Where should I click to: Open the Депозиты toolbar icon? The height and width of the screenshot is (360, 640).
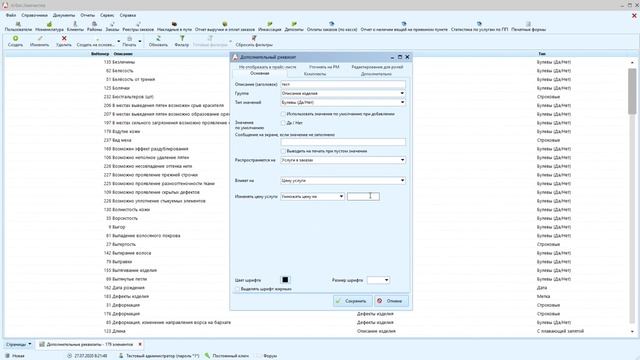pos(294,27)
